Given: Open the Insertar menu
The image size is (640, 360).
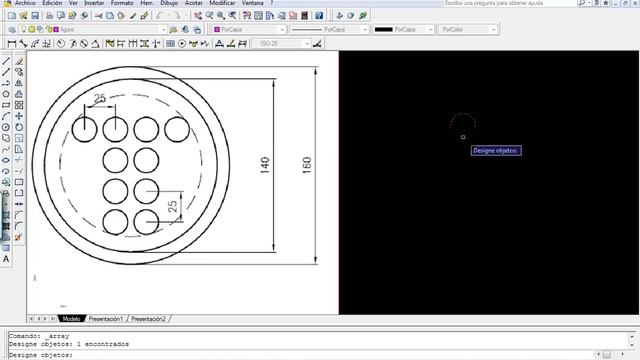Looking at the screenshot, I should pyautogui.click(x=94, y=3).
